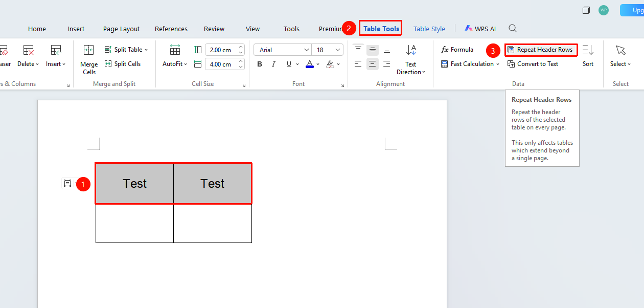
Task: Open the Page Layout tab
Action: [x=121, y=29]
